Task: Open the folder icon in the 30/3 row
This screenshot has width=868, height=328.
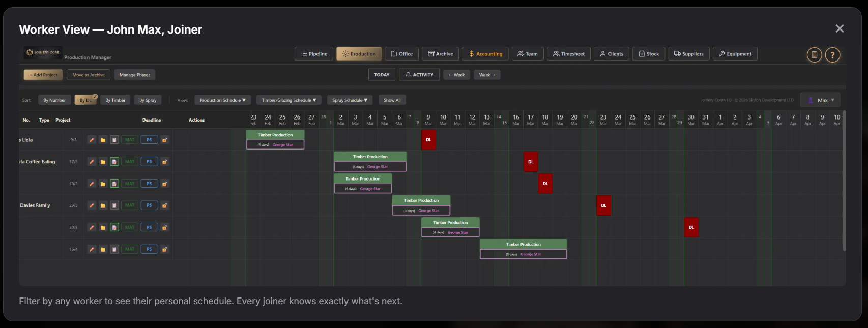Action: point(103,227)
